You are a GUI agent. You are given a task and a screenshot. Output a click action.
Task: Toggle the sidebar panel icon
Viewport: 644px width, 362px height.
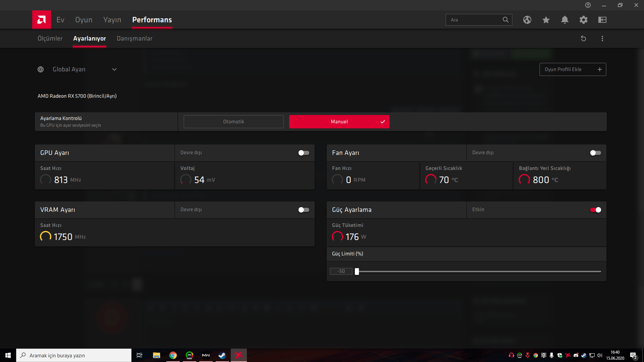click(x=602, y=20)
